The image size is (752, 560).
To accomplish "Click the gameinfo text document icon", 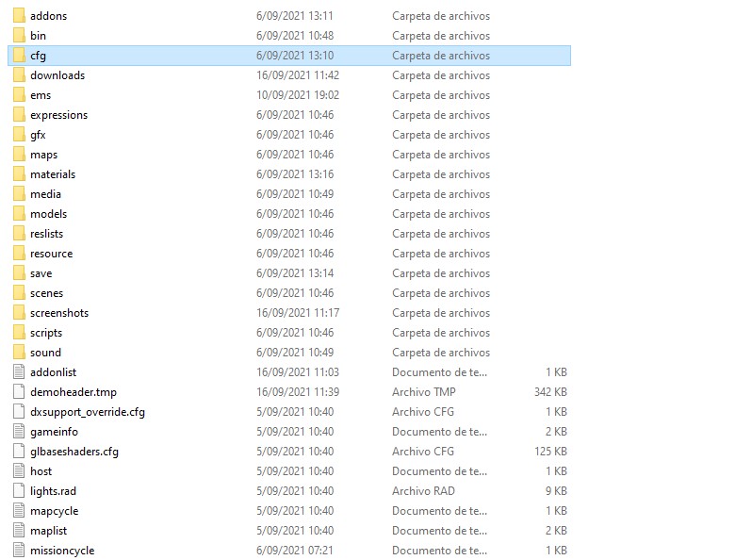I will [x=19, y=432].
